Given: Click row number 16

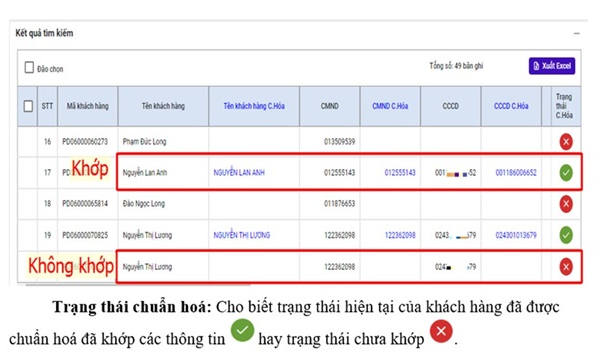Looking at the screenshot, I should pos(47,141).
